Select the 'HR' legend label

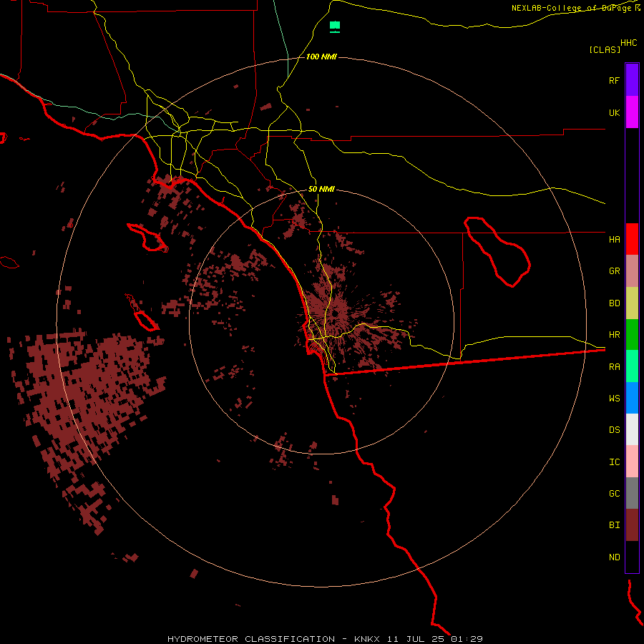[x=614, y=335]
